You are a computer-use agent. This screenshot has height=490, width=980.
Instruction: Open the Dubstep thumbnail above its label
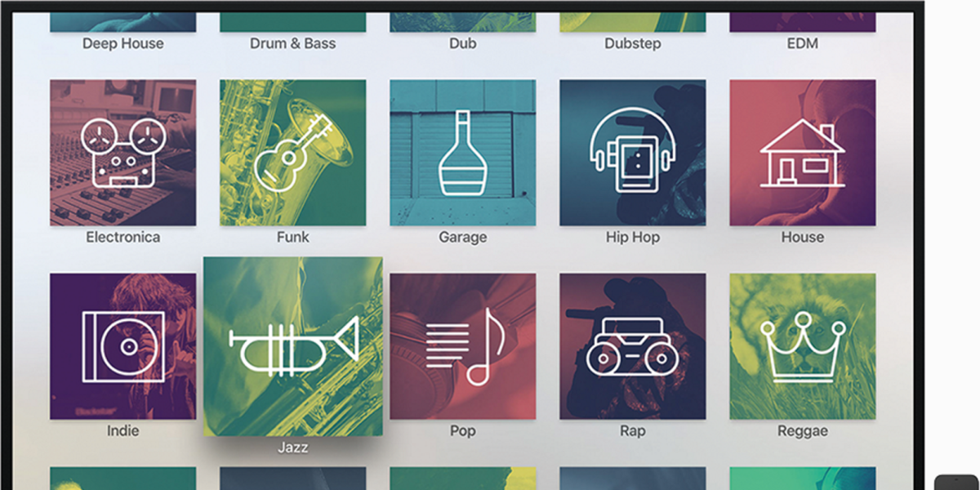pos(633,22)
